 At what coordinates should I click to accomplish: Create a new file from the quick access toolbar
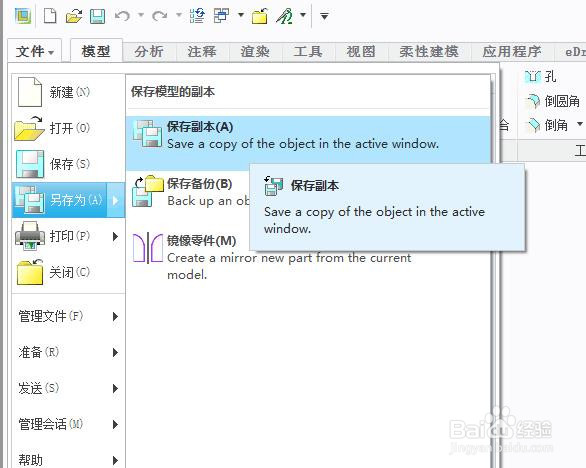point(50,16)
